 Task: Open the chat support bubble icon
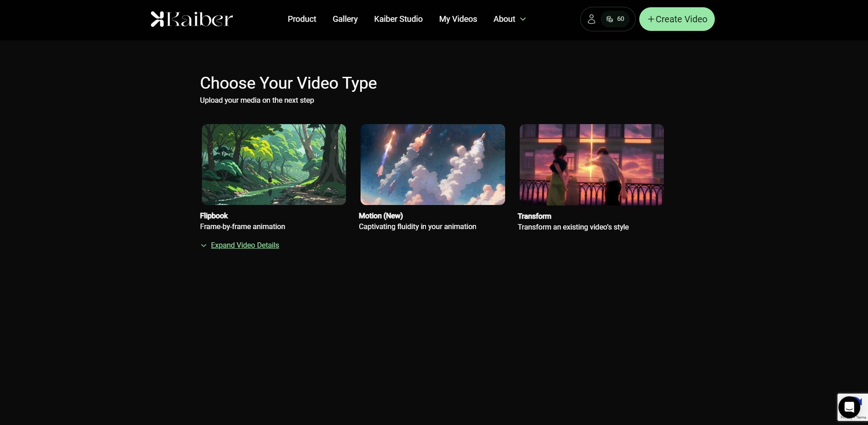point(849,407)
